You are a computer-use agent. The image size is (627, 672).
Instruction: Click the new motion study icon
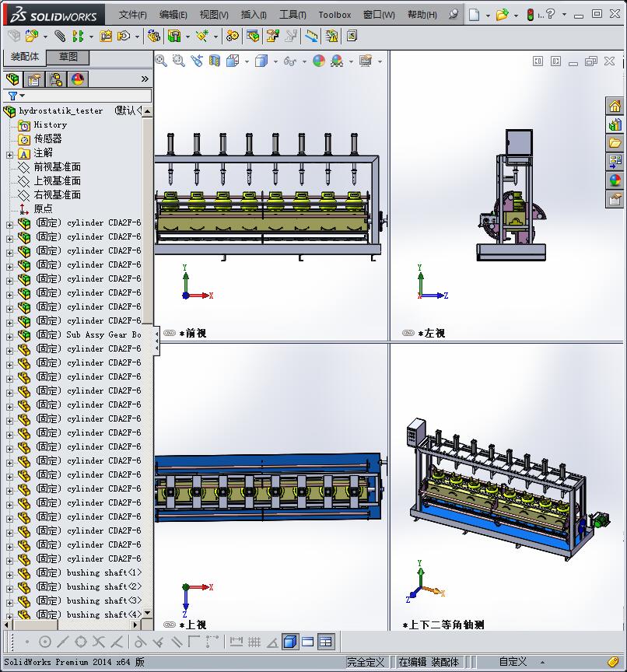tap(233, 36)
